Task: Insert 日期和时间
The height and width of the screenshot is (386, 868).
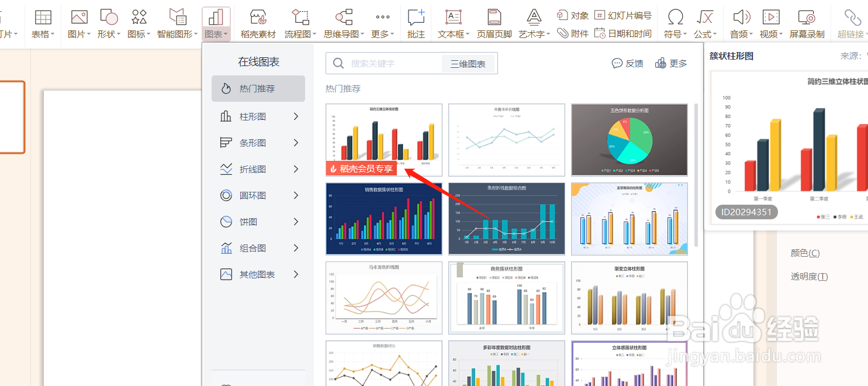Action: [x=623, y=33]
